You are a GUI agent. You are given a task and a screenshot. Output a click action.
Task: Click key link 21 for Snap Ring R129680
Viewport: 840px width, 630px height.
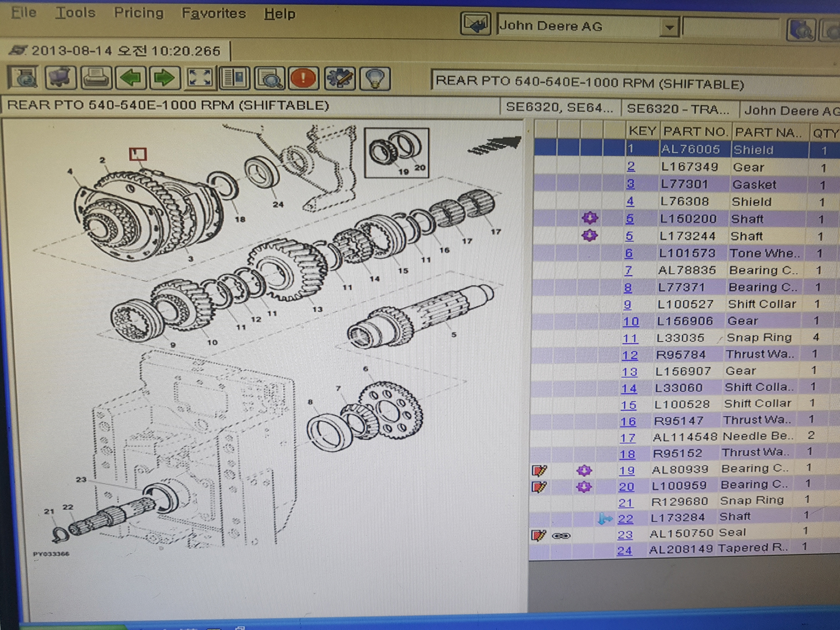[x=625, y=503]
